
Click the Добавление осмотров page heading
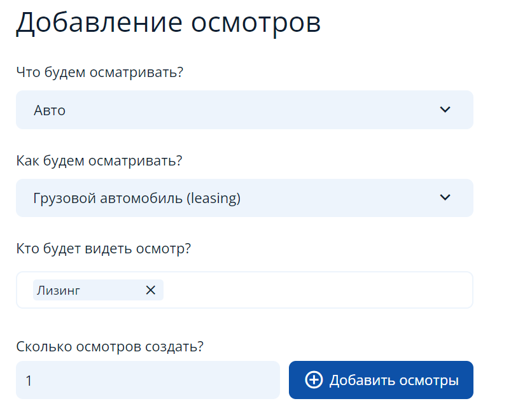(168, 23)
